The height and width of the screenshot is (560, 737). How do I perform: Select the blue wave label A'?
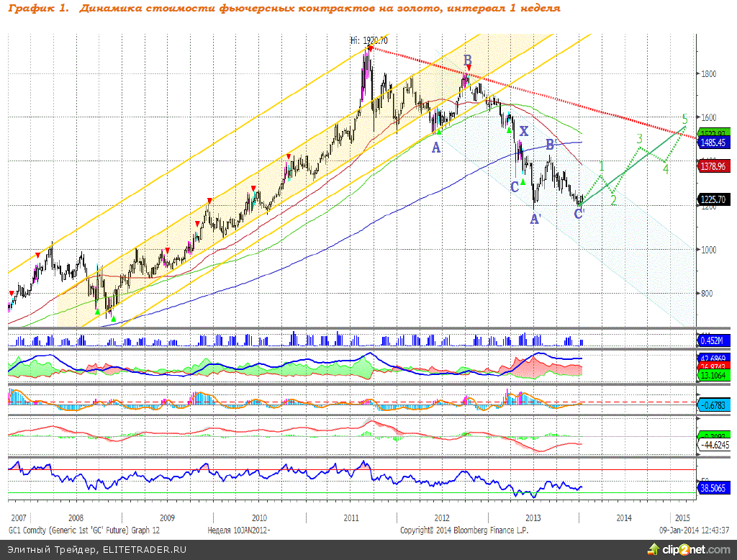535,220
